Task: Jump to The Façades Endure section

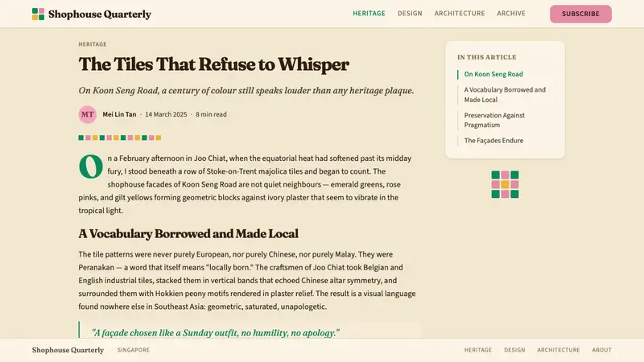Action: pyautogui.click(x=493, y=141)
